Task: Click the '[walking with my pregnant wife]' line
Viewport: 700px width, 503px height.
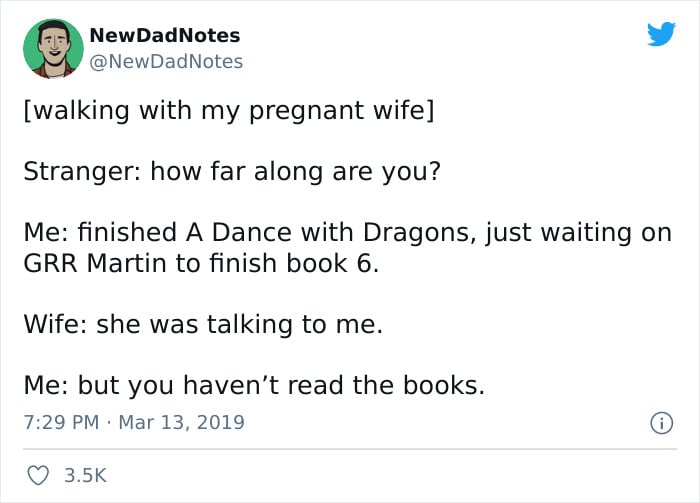Action: pyautogui.click(x=229, y=111)
